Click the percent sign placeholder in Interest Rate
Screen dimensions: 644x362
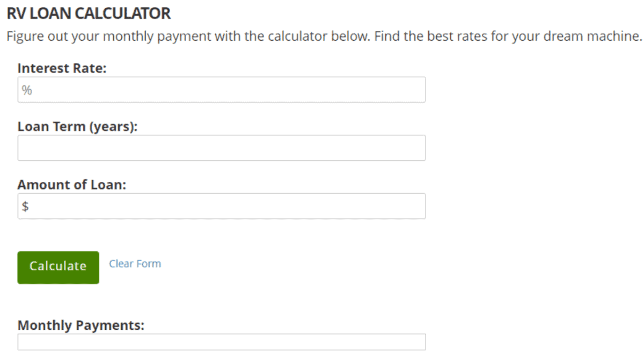(27, 90)
